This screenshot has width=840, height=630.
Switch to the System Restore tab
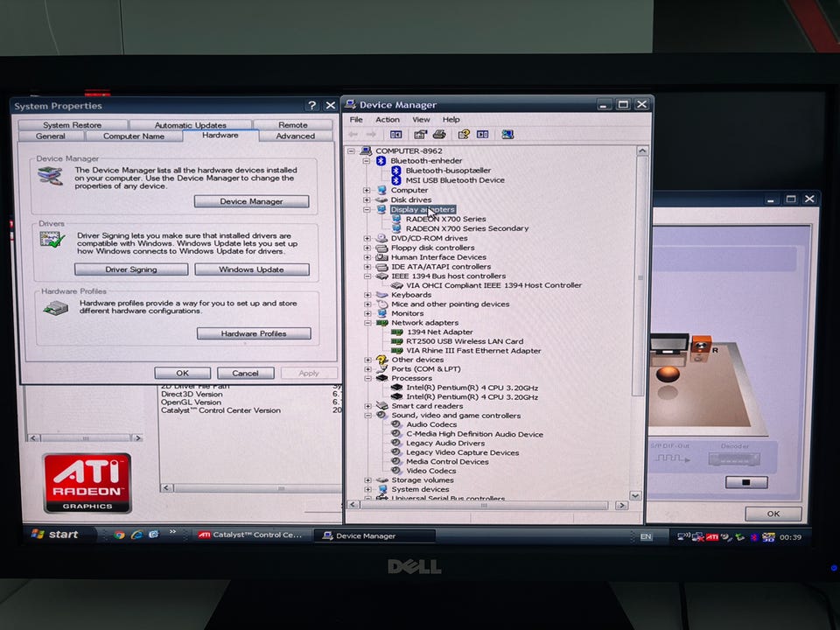(73, 125)
